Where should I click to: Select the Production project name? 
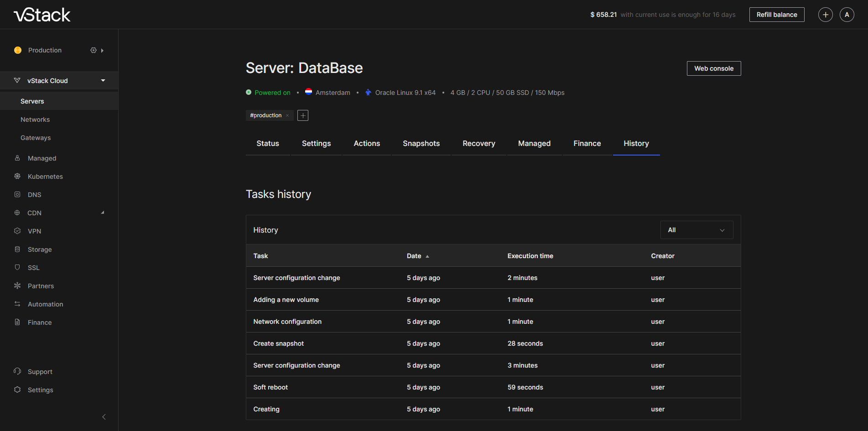point(45,50)
